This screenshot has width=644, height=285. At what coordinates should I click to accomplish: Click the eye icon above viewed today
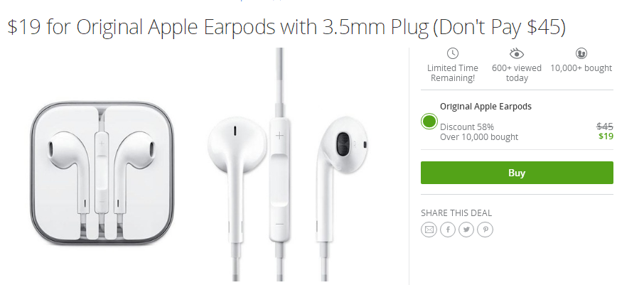coord(517,53)
